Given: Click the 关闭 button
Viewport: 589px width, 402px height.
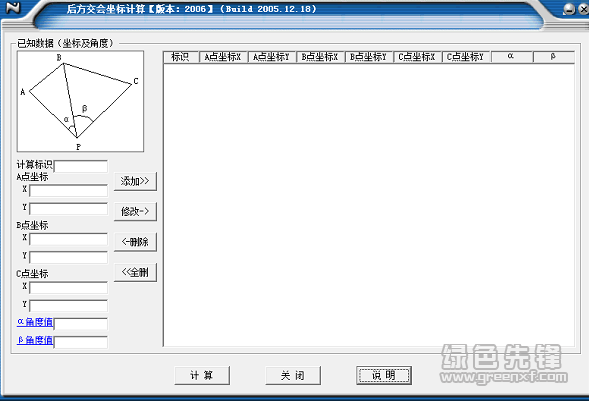Looking at the screenshot, I should click(293, 375).
